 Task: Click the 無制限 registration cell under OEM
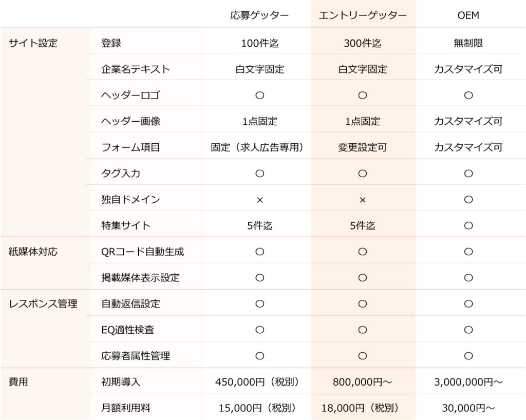click(468, 43)
